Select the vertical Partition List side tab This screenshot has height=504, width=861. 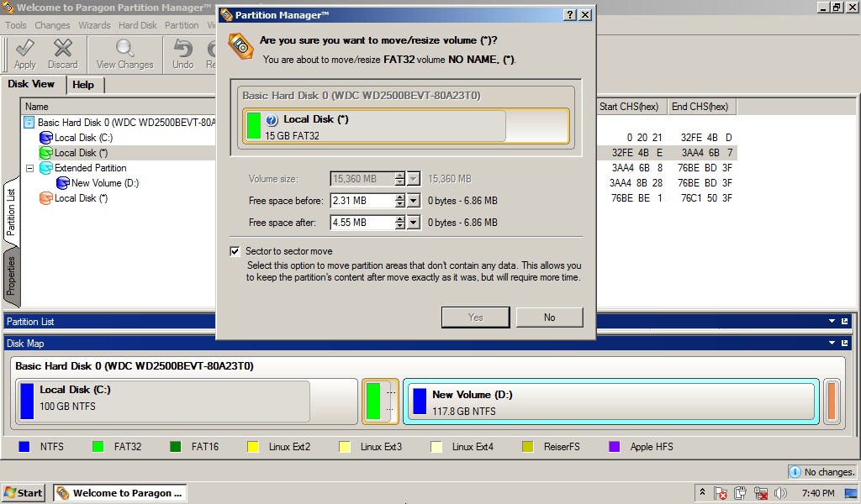click(11, 213)
